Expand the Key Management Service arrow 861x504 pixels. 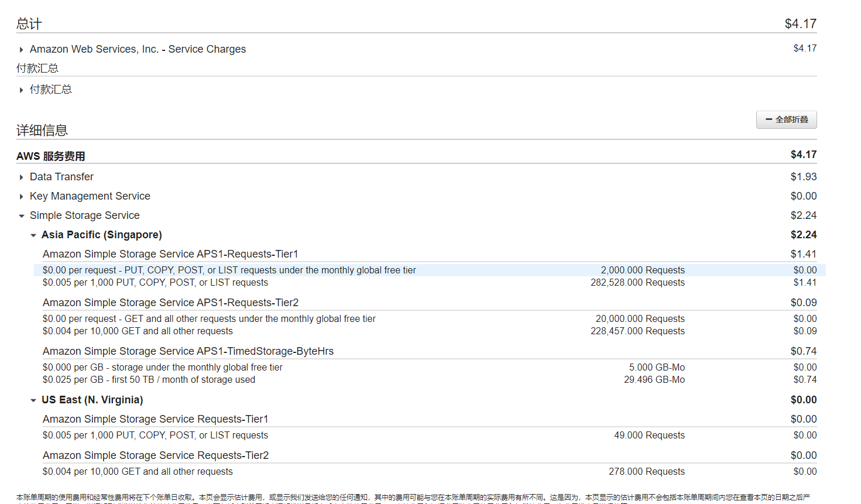tap(21, 197)
